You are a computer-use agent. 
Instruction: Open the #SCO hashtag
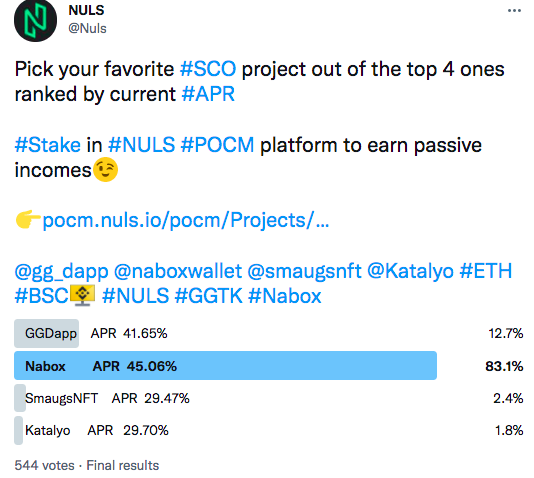tap(208, 69)
